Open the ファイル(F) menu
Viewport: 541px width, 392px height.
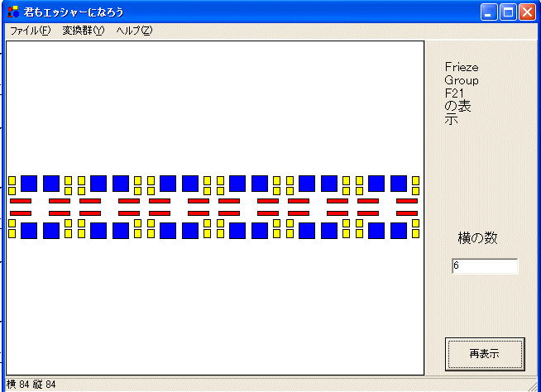pos(31,31)
